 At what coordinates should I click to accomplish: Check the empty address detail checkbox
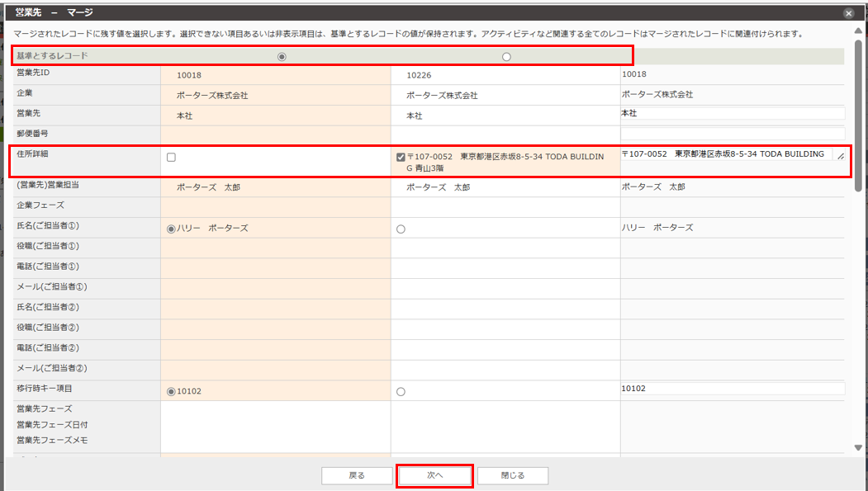172,157
